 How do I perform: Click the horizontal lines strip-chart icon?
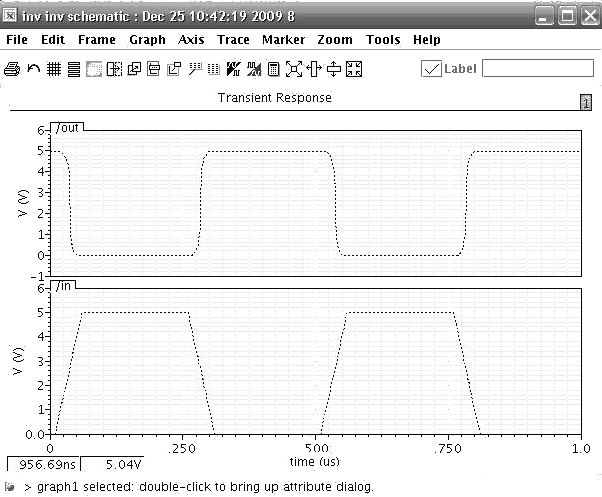(x=74, y=69)
